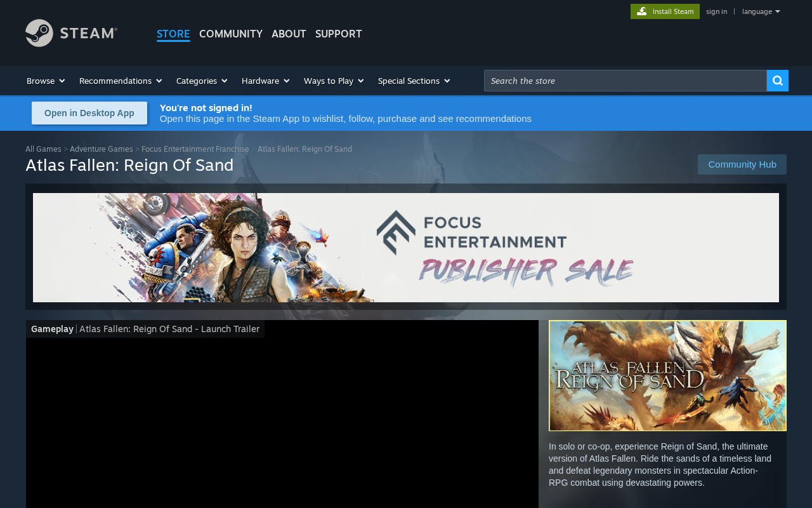Viewport: 812px width, 508px height.
Task: Click the search magnifier button
Action: (778, 81)
